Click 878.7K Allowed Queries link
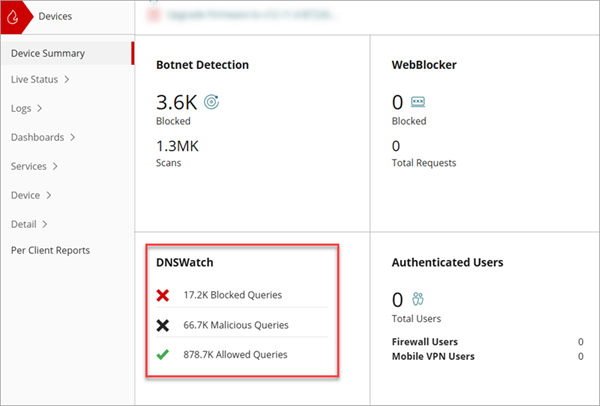 235,355
